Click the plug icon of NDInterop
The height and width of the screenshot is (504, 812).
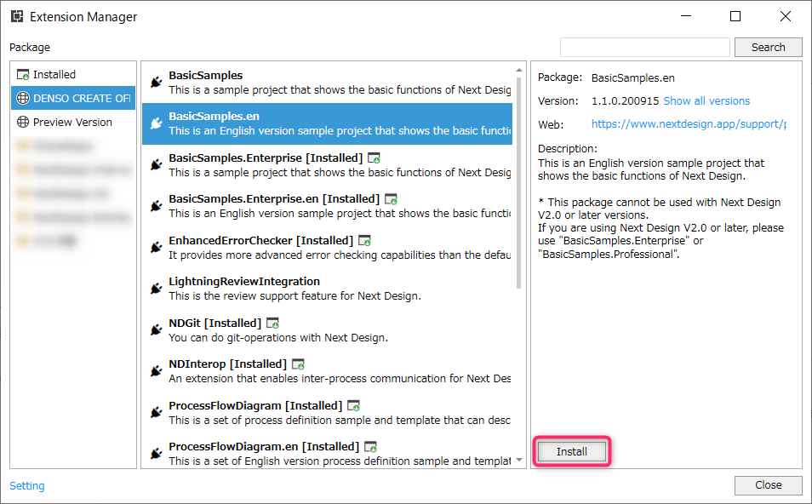click(156, 371)
